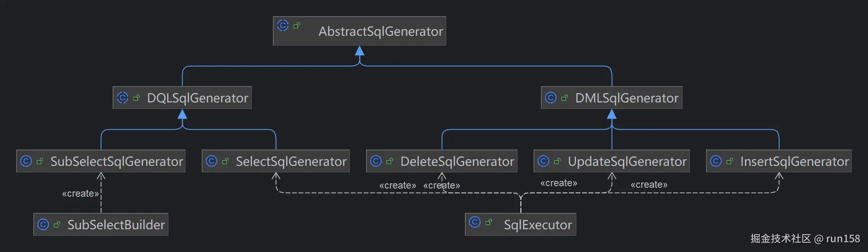Viewport: 868px width, 252px height.
Task: Select the SubSelectBuilder node label
Action: (x=116, y=225)
